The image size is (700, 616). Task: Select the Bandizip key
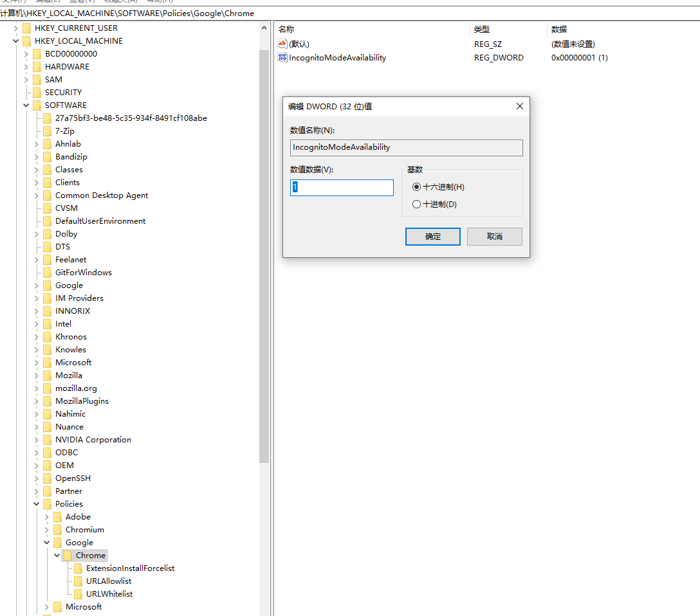(71, 156)
